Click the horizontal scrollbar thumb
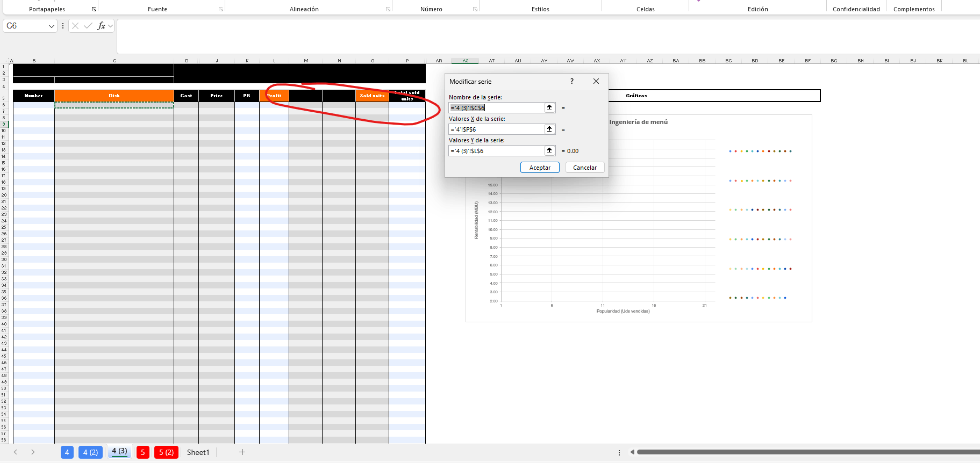The height and width of the screenshot is (463, 980). pyautogui.click(x=809, y=452)
